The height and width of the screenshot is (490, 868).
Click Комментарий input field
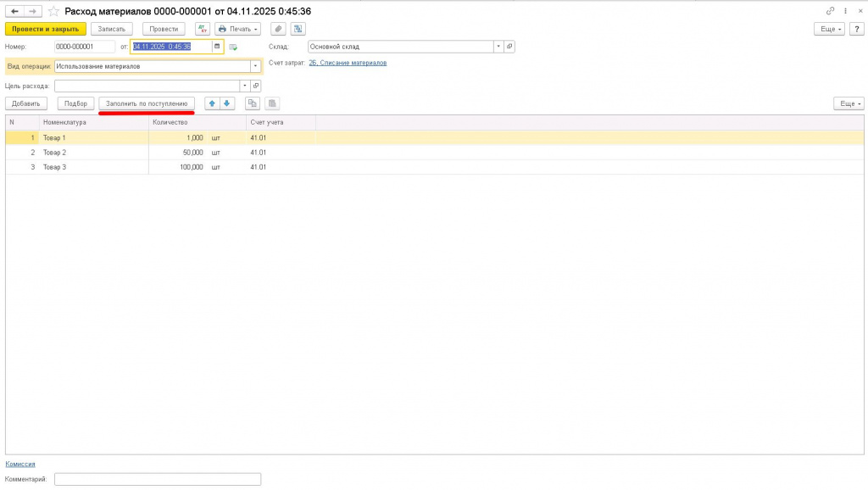click(157, 479)
